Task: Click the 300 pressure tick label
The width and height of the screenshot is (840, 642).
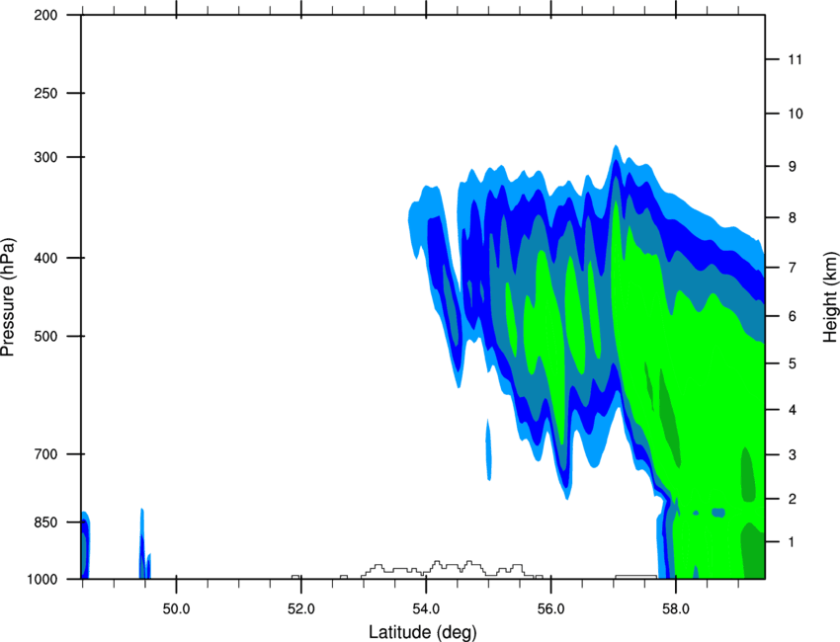Action: pos(45,157)
